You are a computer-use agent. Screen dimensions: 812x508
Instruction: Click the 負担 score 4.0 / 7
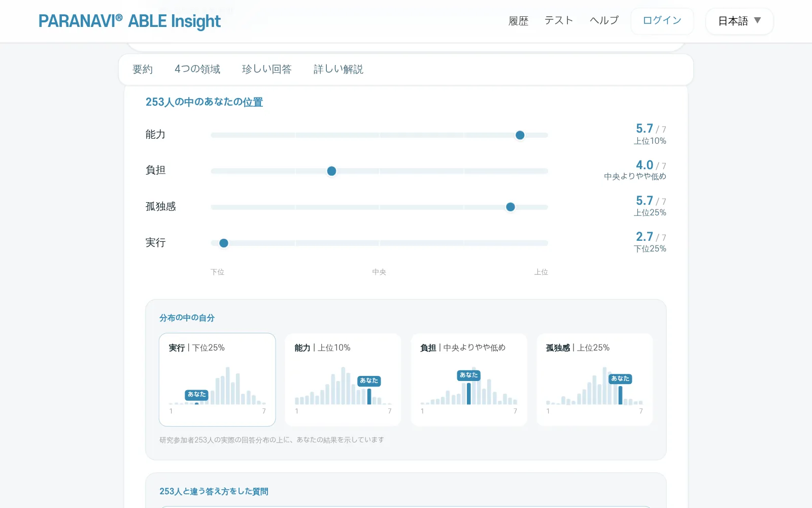651,165
